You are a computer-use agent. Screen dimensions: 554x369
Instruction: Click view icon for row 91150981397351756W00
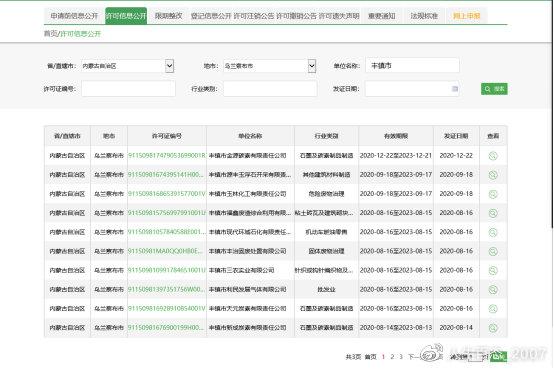tap(493, 289)
